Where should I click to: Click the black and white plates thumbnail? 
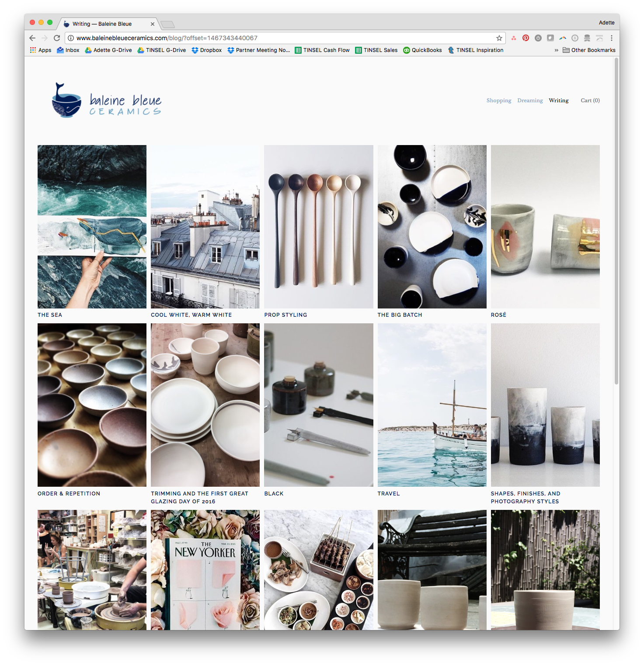[432, 227]
